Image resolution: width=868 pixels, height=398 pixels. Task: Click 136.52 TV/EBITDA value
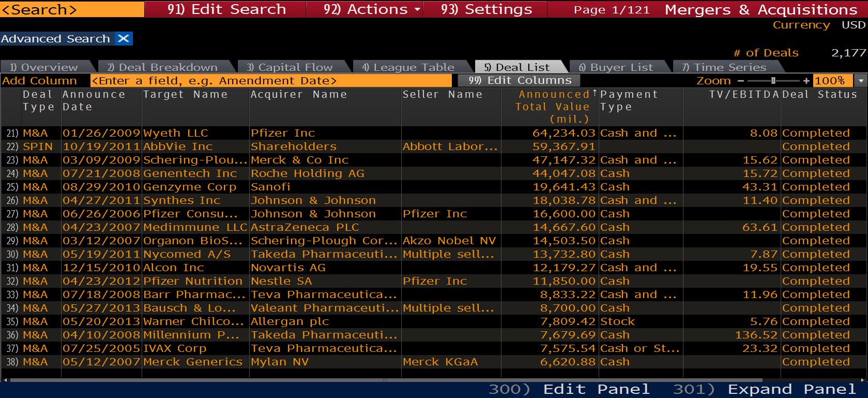756,335
